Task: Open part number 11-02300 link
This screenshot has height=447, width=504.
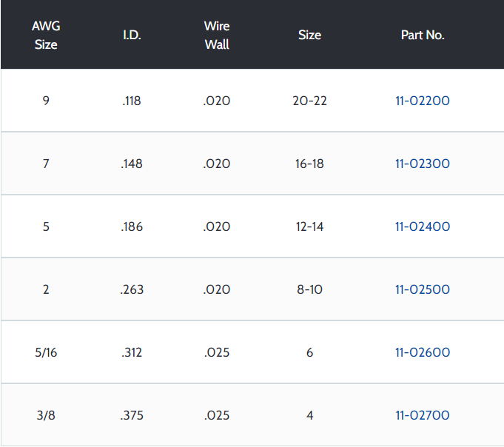Action: coord(423,164)
